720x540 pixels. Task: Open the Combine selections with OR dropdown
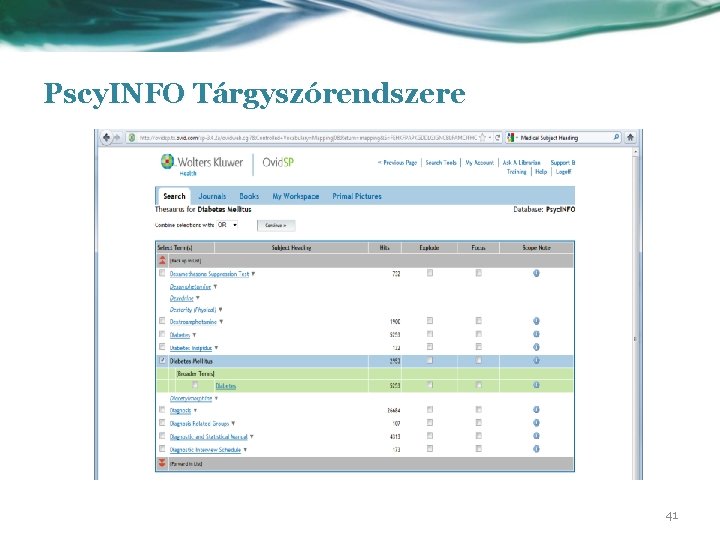(x=227, y=225)
